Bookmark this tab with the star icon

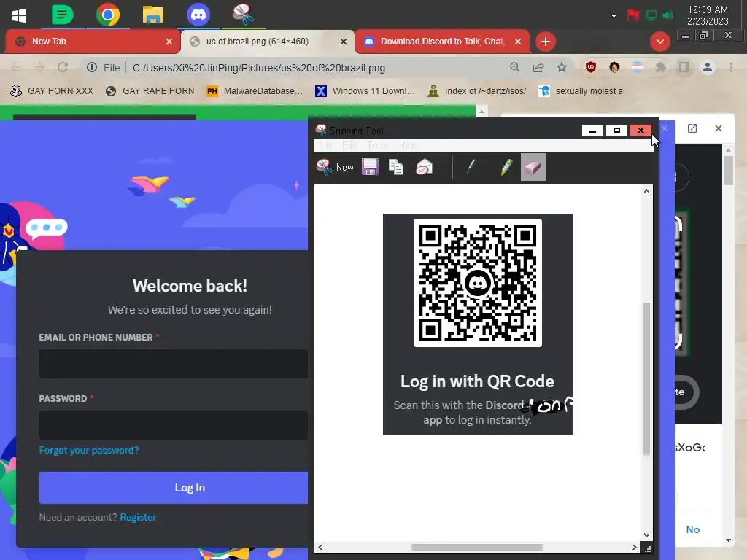[562, 68]
